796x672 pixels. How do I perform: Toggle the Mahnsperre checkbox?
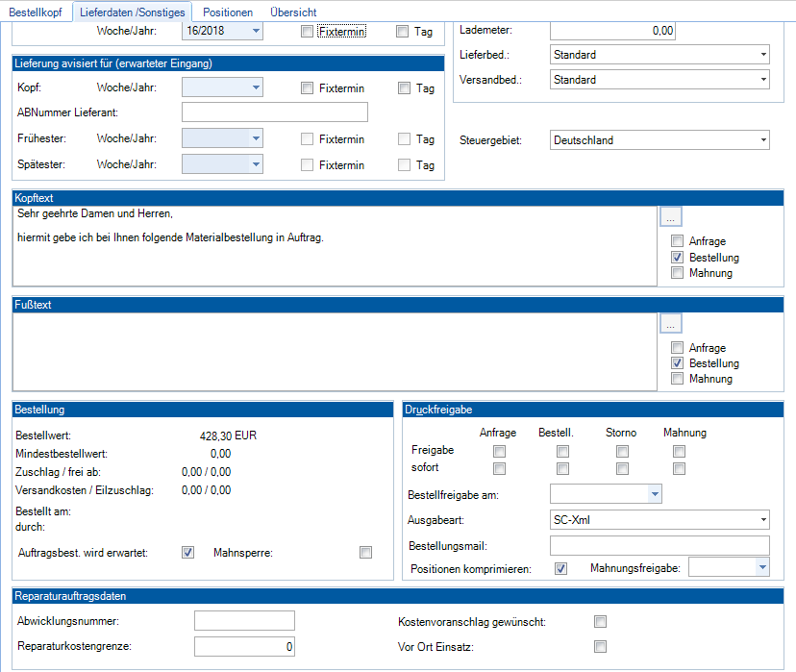[365, 552]
